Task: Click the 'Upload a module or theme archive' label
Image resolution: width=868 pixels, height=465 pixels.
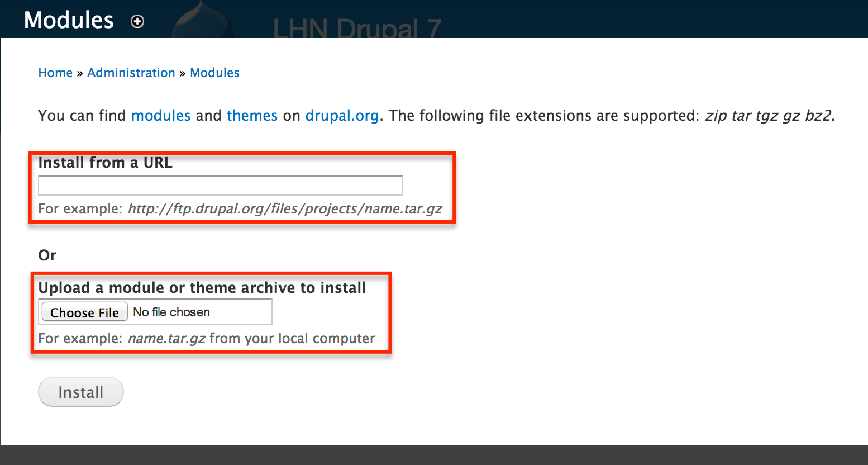Action: click(202, 288)
